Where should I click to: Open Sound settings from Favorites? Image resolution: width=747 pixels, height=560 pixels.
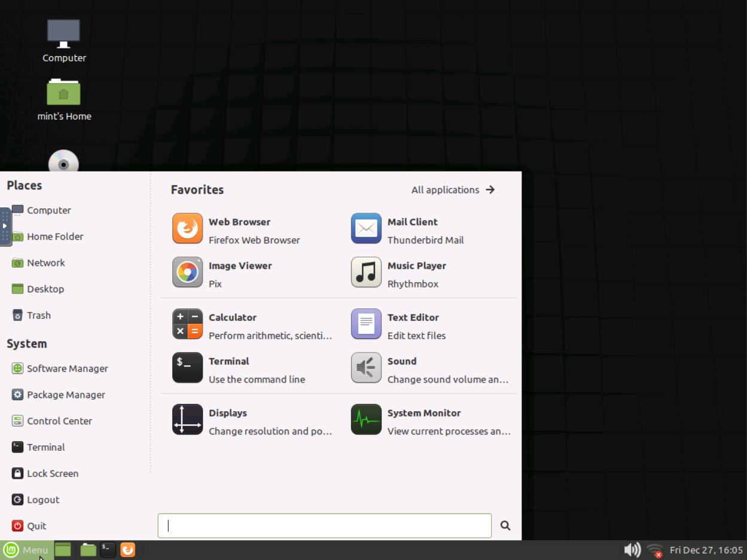pos(366,368)
